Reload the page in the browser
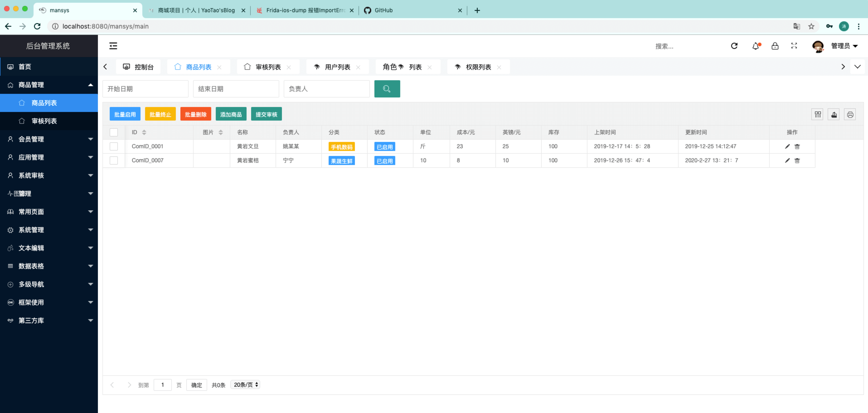The width and height of the screenshot is (868, 413). coord(37,26)
